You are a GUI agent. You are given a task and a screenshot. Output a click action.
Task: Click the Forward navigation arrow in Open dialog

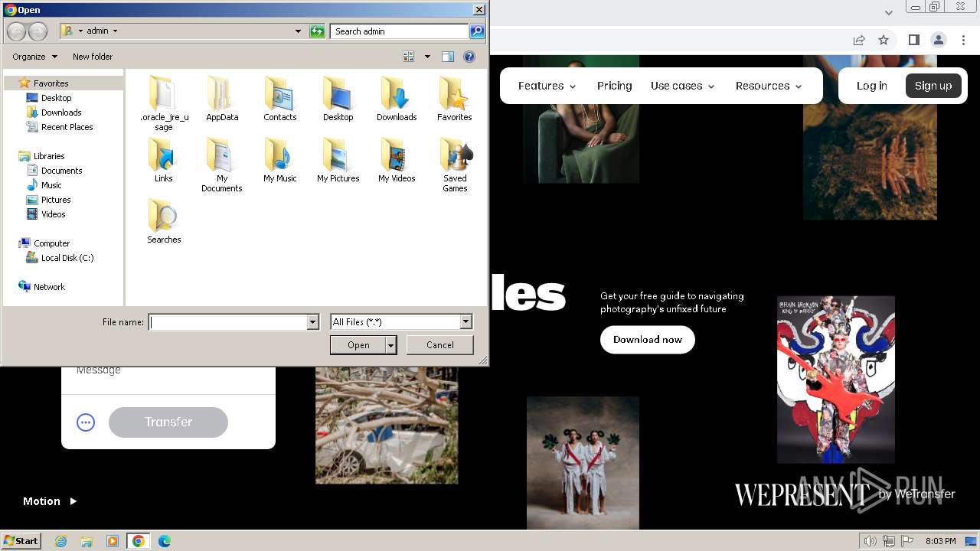38,31
